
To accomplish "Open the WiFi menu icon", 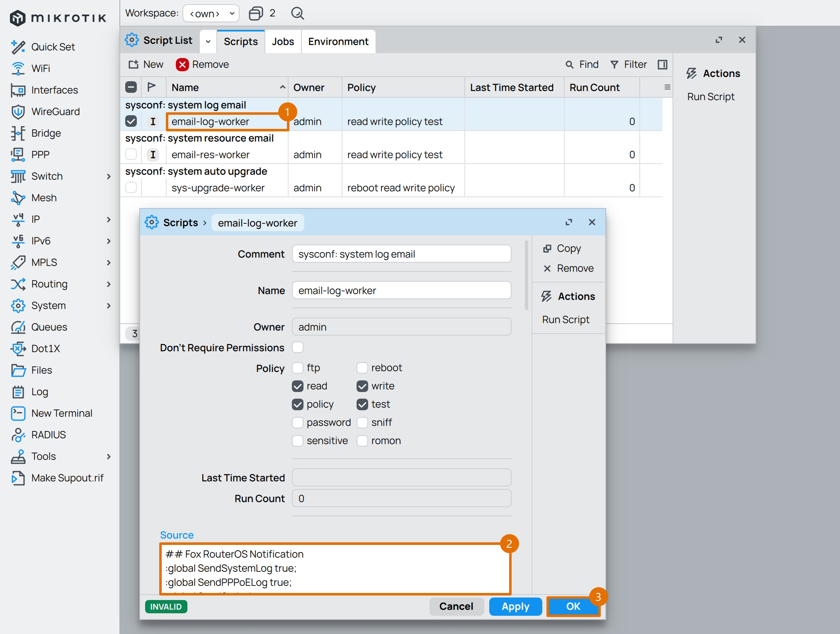I will [x=18, y=68].
